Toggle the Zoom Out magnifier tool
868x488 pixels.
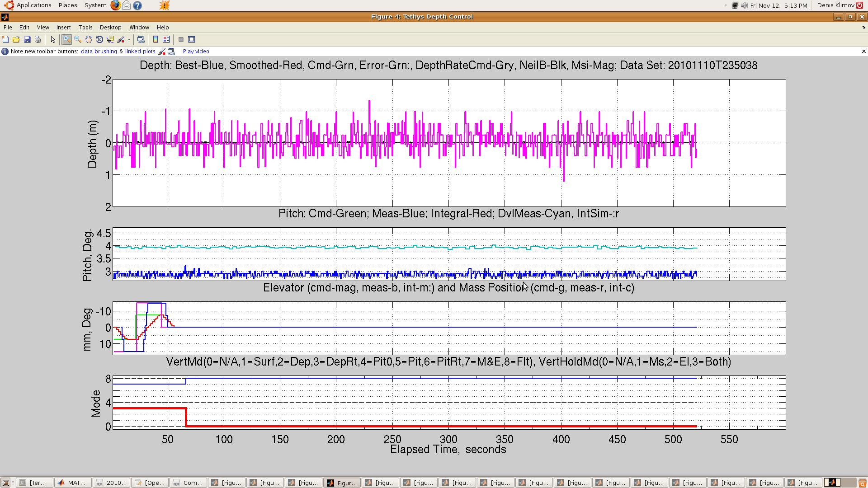[x=78, y=39]
